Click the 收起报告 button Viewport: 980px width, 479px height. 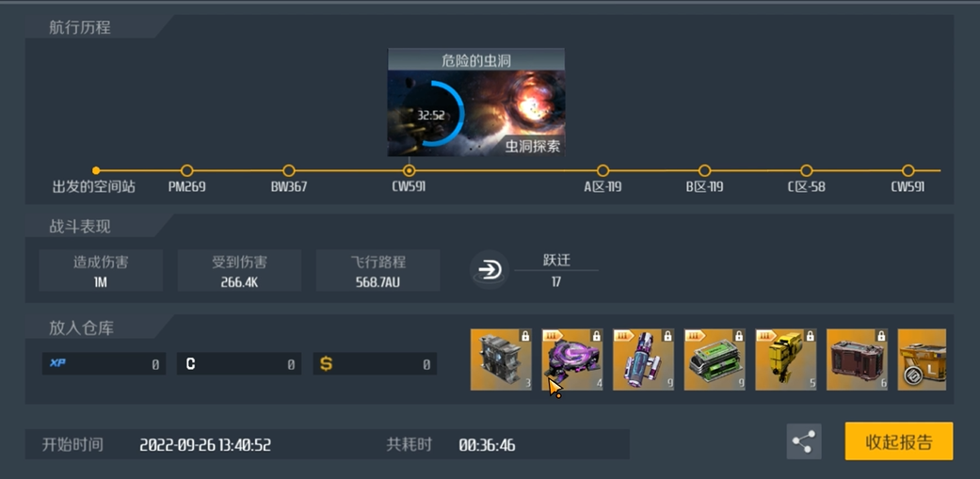coord(899,441)
